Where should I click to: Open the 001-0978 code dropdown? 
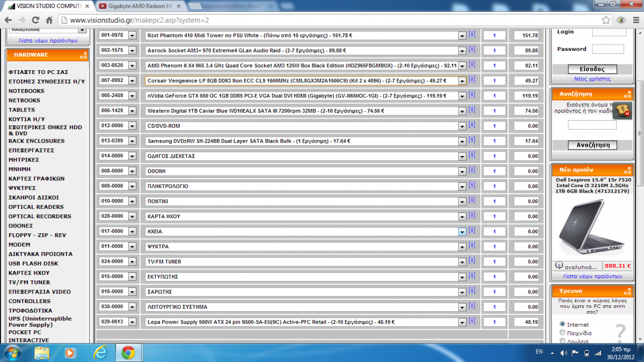pos(133,35)
